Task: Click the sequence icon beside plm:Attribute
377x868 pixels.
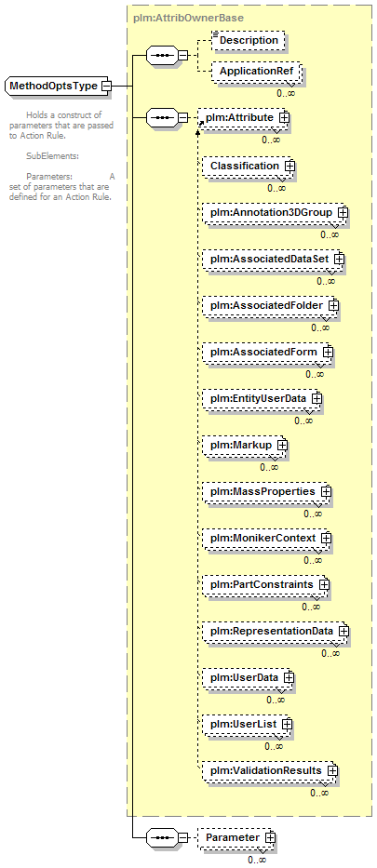Action: point(162,117)
